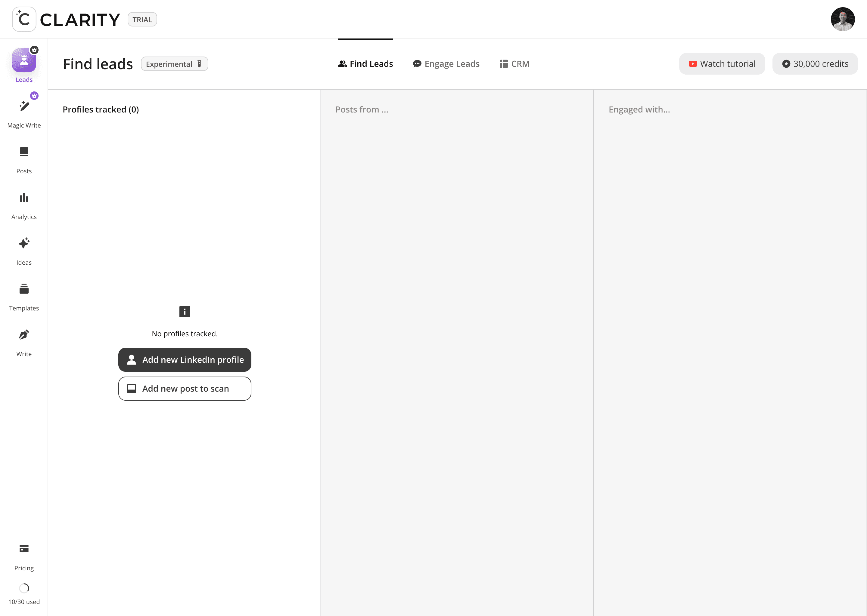
Task: Open the Analytics bar chart icon
Action: coord(24,198)
